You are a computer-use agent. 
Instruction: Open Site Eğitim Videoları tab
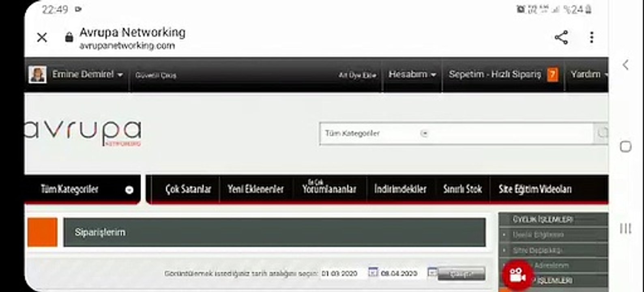coord(535,189)
